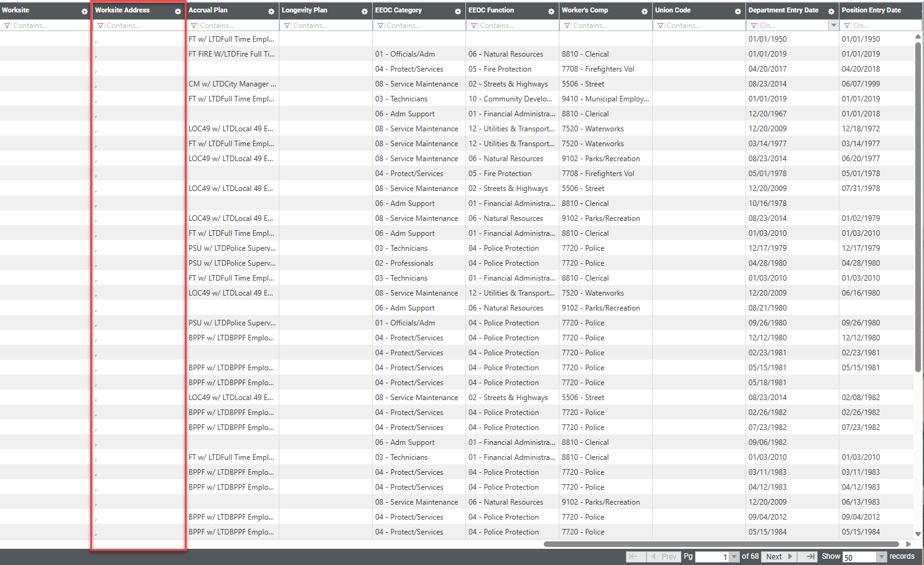Select the CM w/ LTDCity Manager cell
The height and width of the screenshot is (565, 924).
[x=232, y=84]
